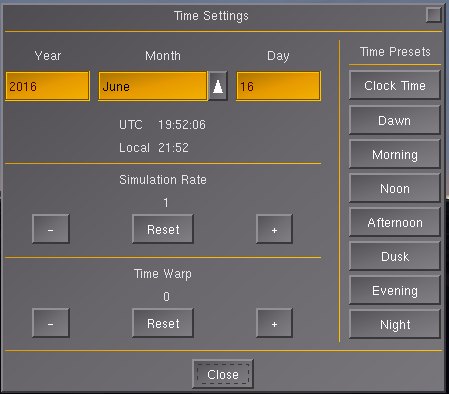Click the Year field showing 2016
Screen dimensions: 449x394
click(x=48, y=86)
